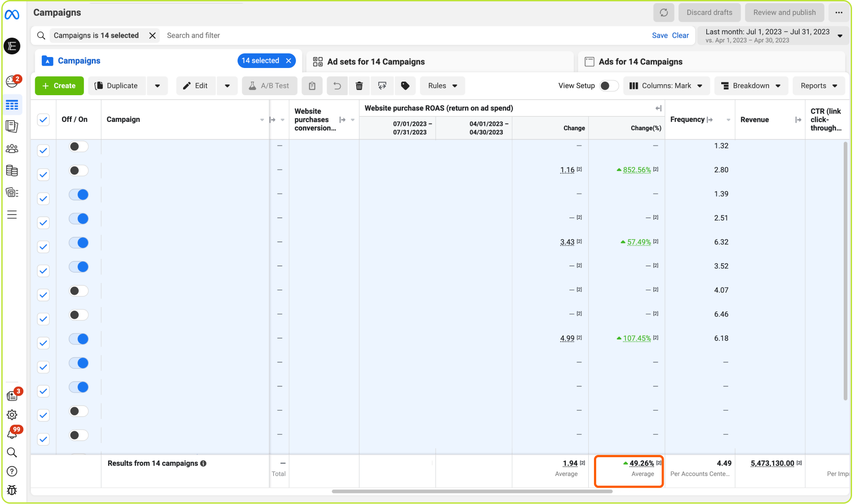Toggle the View Setup switch
This screenshot has width=856, height=504.
point(608,86)
